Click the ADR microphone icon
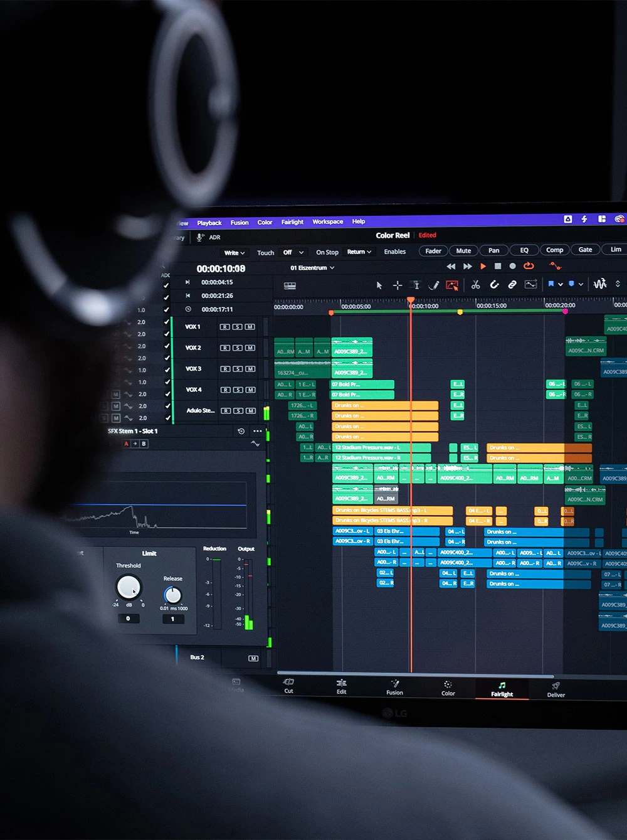 point(200,237)
